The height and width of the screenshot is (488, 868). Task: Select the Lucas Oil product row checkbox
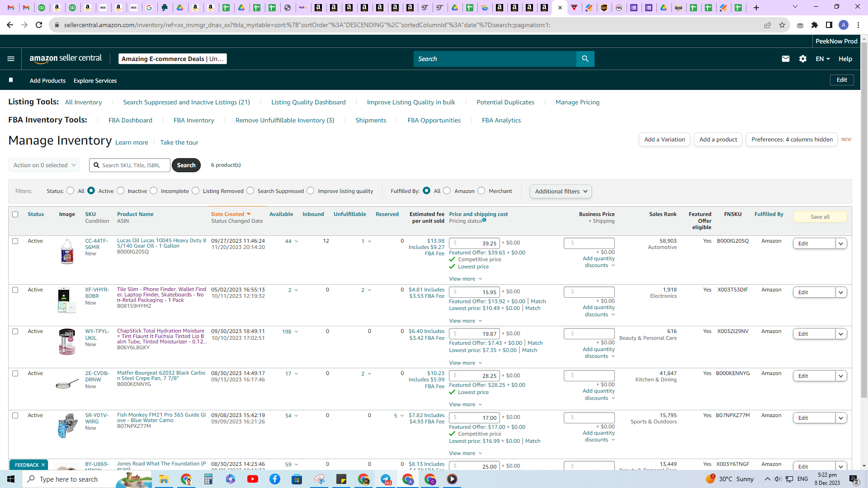tap(15, 241)
